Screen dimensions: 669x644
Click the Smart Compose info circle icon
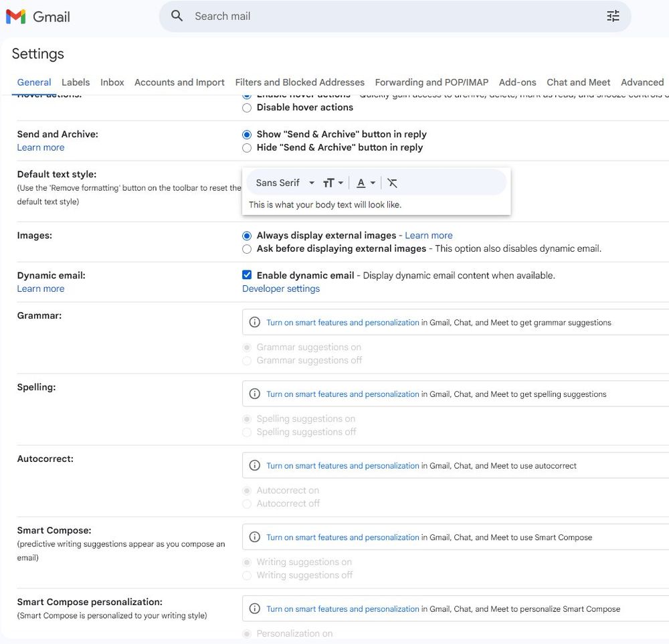(x=254, y=537)
